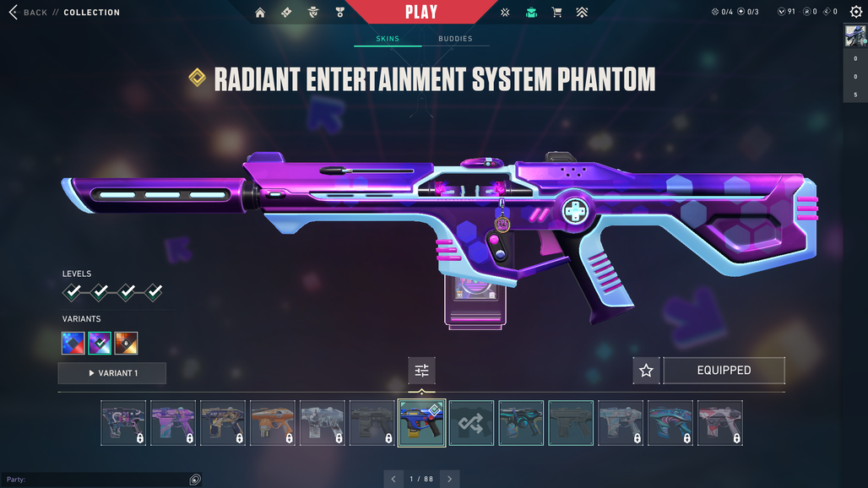Toggle the first level checkmark
This screenshot has width=868, height=488.
pyautogui.click(x=72, y=291)
